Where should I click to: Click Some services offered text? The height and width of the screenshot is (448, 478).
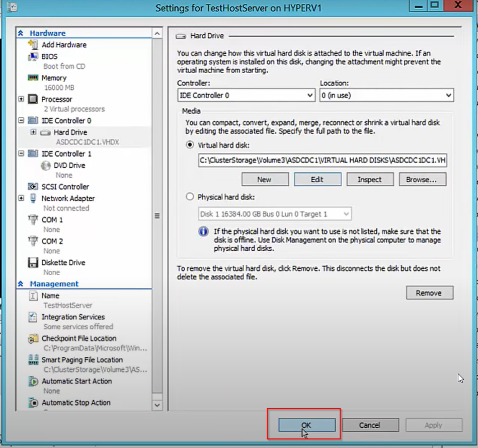[78, 327]
